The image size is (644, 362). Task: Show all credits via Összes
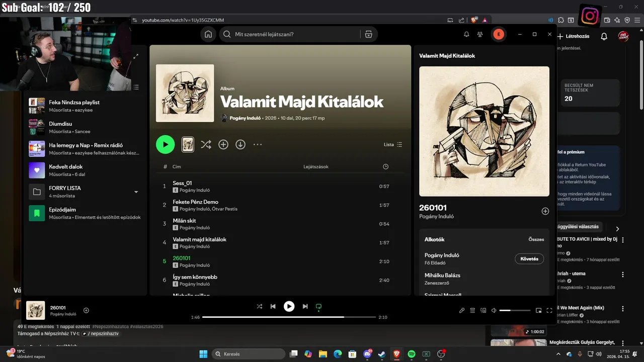pyautogui.click(x=536, y=239)
